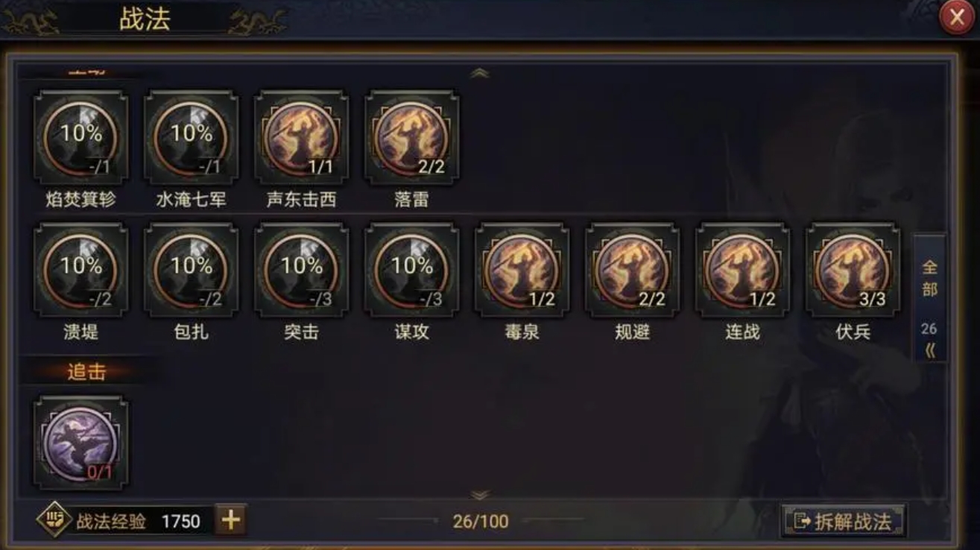Select the 焰焚箕轸 tactic icon
Viewport: 980px width, 550px height.
click(x=80, y=138)
